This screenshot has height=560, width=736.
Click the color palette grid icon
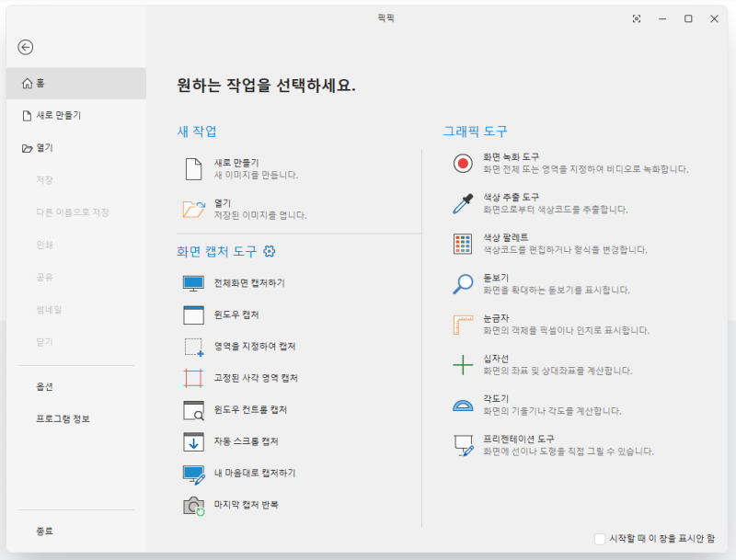coord(463,244)
